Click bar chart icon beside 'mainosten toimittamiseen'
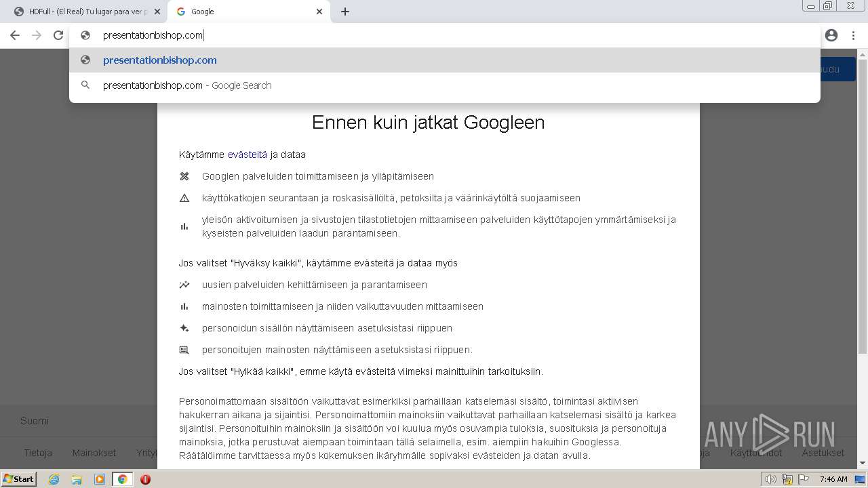The height and width of the screenshot is (488, 868). pos(184,306)
